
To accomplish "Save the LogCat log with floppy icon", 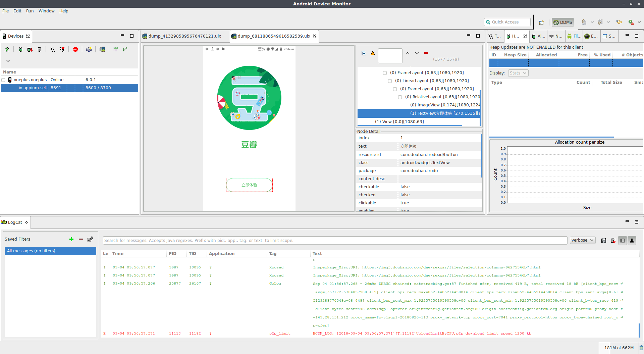I will (x=603, y=241).
